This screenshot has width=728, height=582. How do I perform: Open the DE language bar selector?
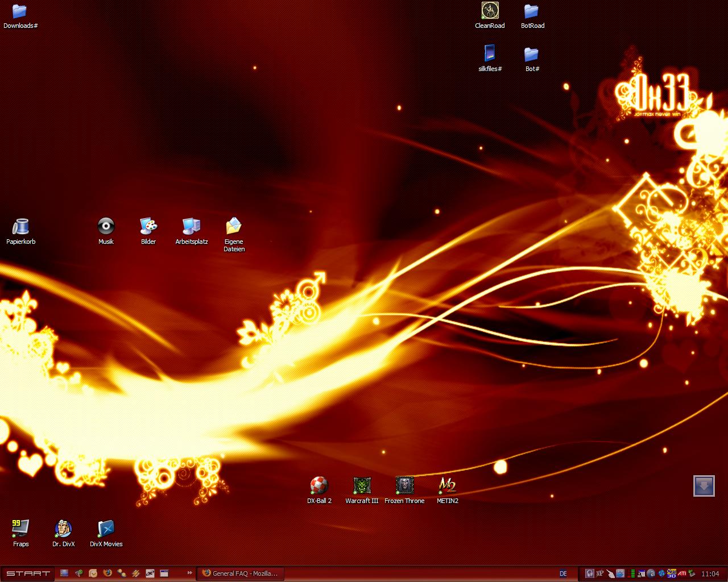[x=563, y=573]
